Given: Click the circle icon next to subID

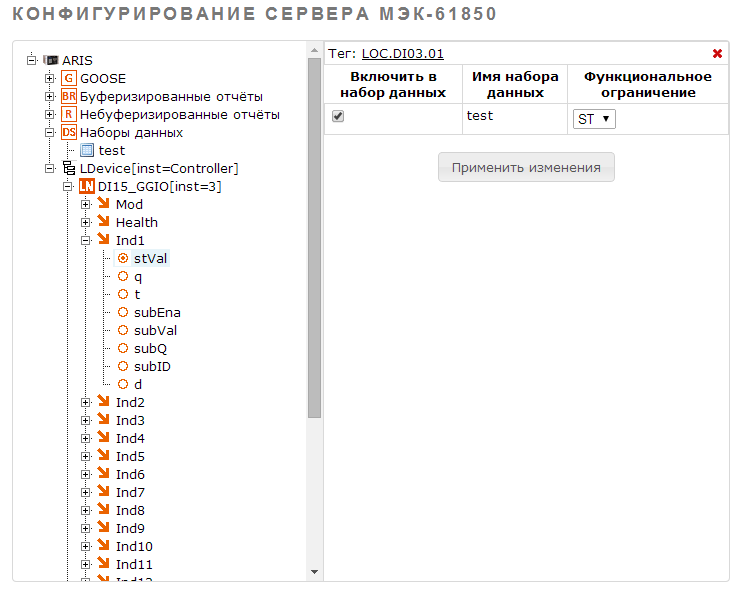Looking at the screenshot, I should click(x=123, y=366).
